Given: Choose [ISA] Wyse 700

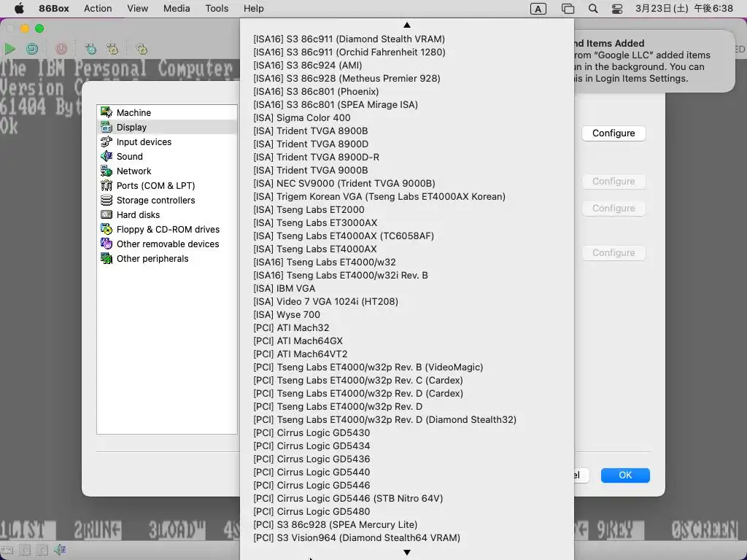Looking at the screenshot, I should pyautogui.click(x=407, y=314).
